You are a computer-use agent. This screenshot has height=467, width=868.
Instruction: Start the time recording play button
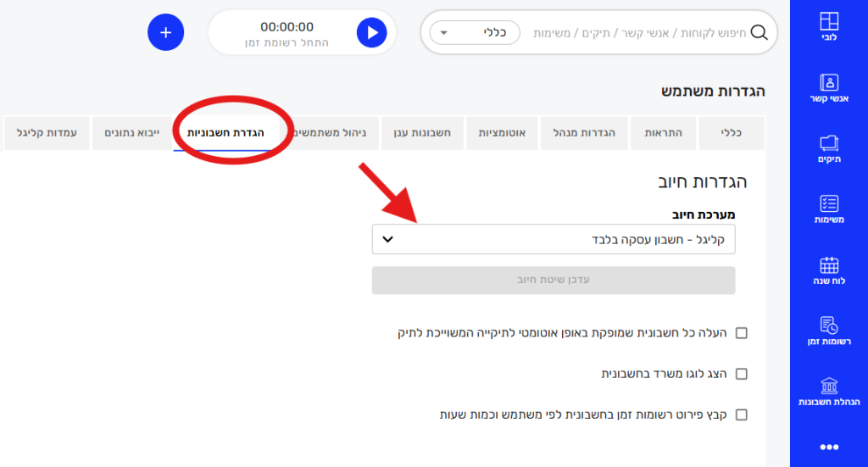tap(371, 33)
